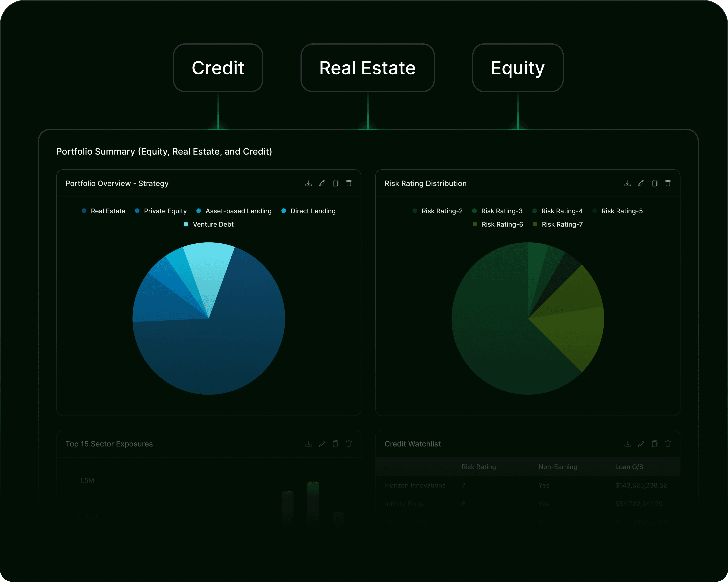Click the Loan O/S column header
The height and width of the screenshot is (583, 728).
[x=629, y=467]
